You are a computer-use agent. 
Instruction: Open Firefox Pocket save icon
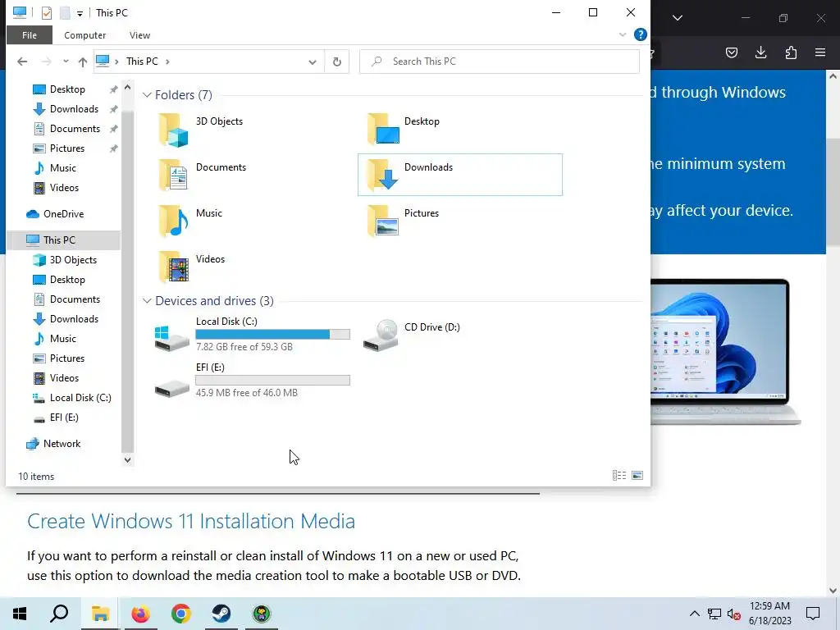(731, 52)
